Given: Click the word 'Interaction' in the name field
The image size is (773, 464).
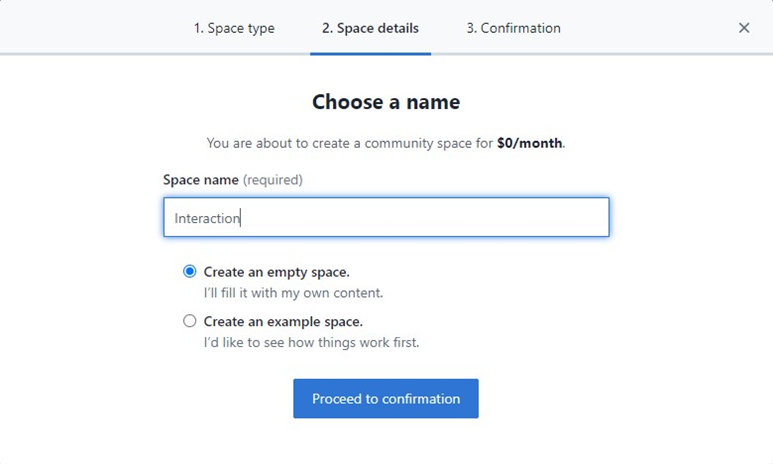Looking at the screenshot, I should [207, 218].
